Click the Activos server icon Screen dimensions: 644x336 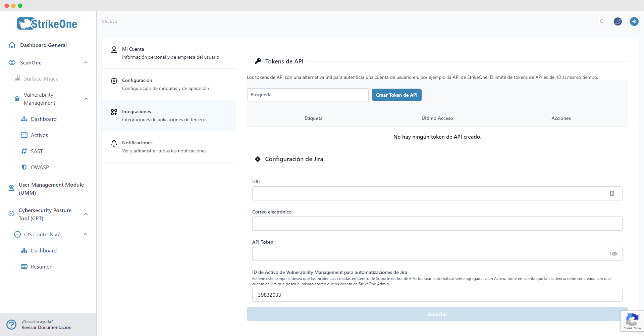coord(24,135)
